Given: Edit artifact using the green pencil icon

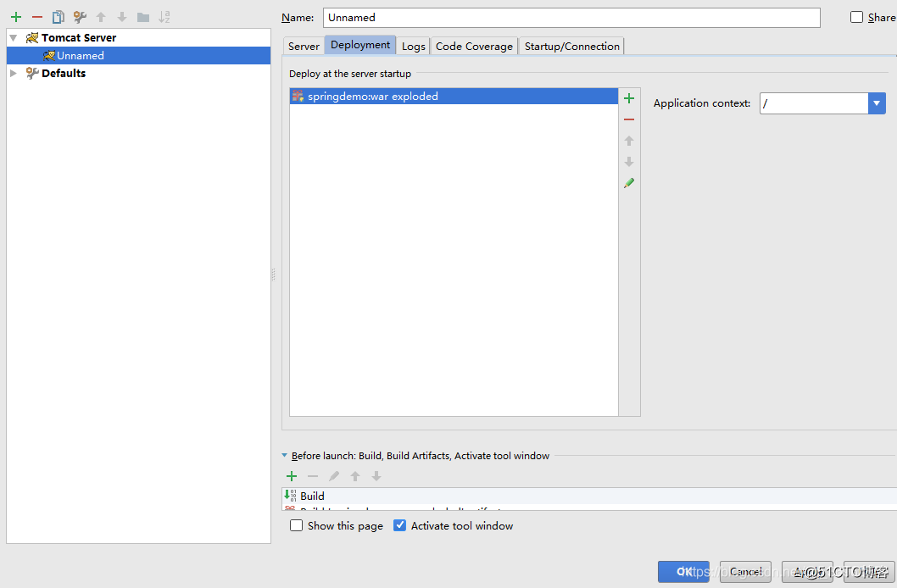Looking at the screenshot, I should (x=629, y=183).
